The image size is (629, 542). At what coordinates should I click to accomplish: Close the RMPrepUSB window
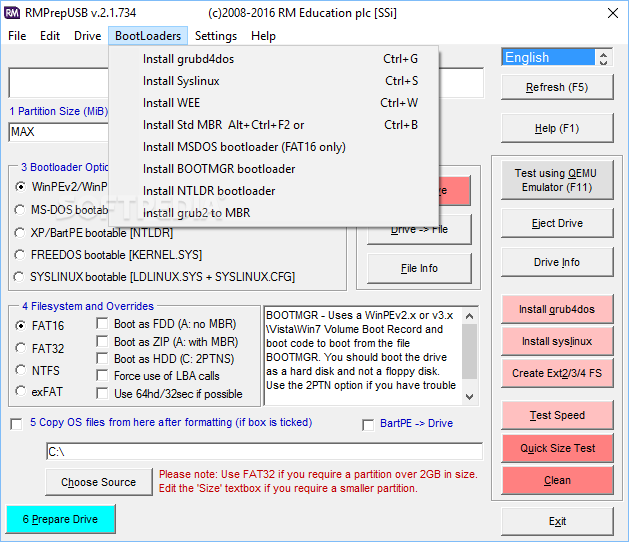pyautogui.click(x=613, y=13)
